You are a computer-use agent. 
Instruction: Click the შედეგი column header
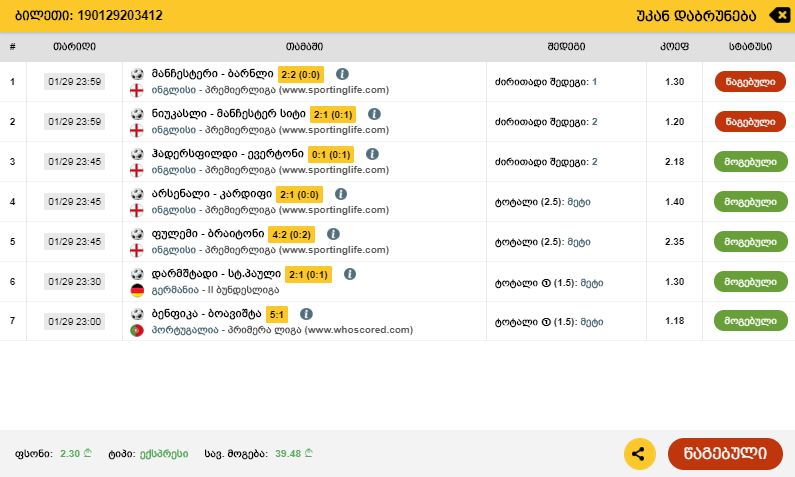tap(566, 46)
